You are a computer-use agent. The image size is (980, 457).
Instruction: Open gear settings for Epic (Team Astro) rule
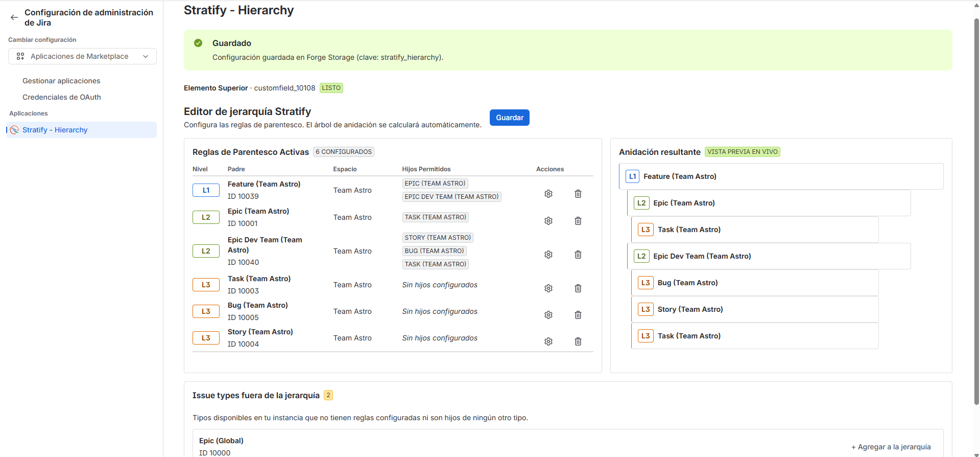tap(548, 221)
